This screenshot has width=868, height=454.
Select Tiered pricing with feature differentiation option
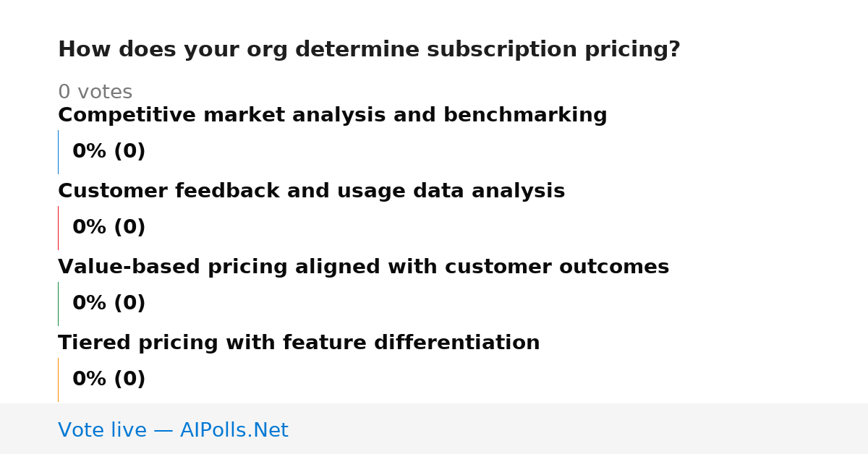(x=299, y=343)
